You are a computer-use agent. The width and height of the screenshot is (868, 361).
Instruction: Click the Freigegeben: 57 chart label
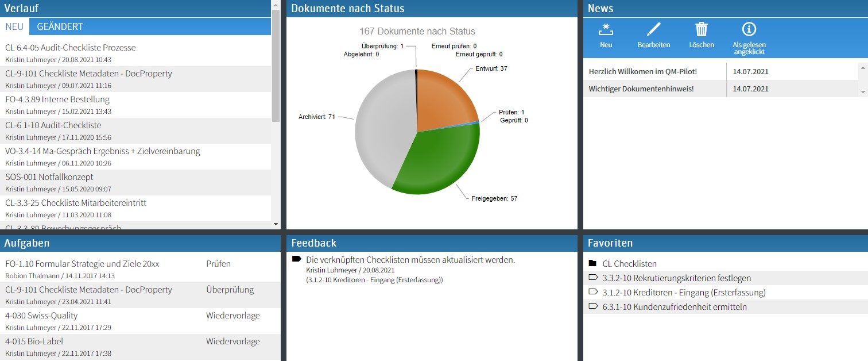[x=494, y=198]
